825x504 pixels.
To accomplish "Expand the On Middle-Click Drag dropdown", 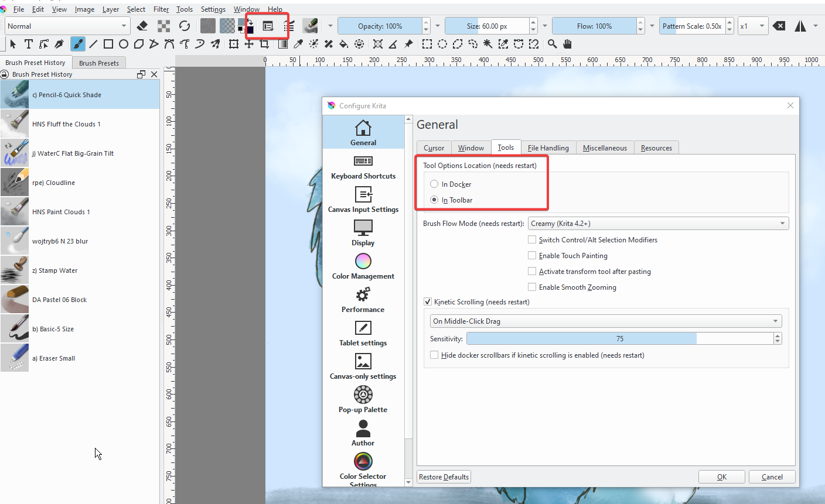I will (605, 321).
